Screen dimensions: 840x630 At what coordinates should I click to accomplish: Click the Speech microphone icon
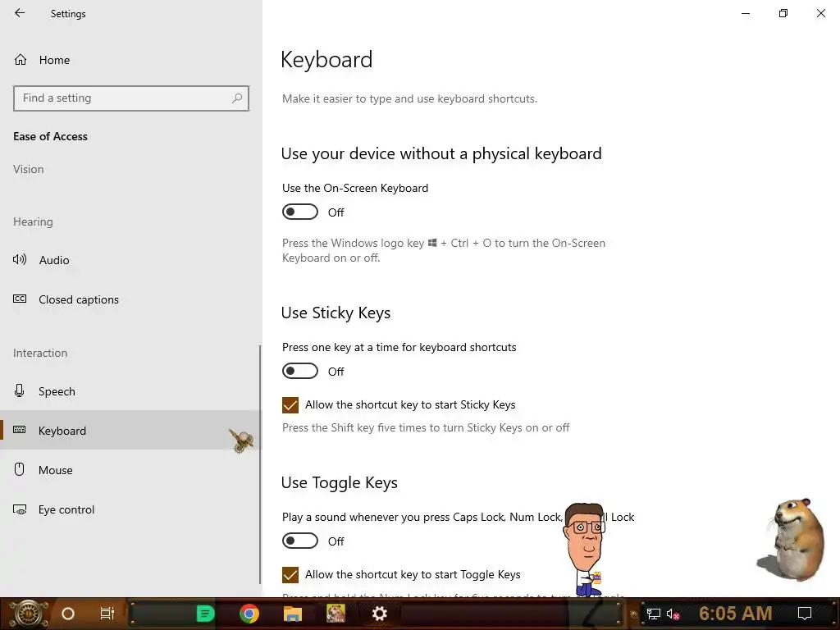[x=20, y=391]
